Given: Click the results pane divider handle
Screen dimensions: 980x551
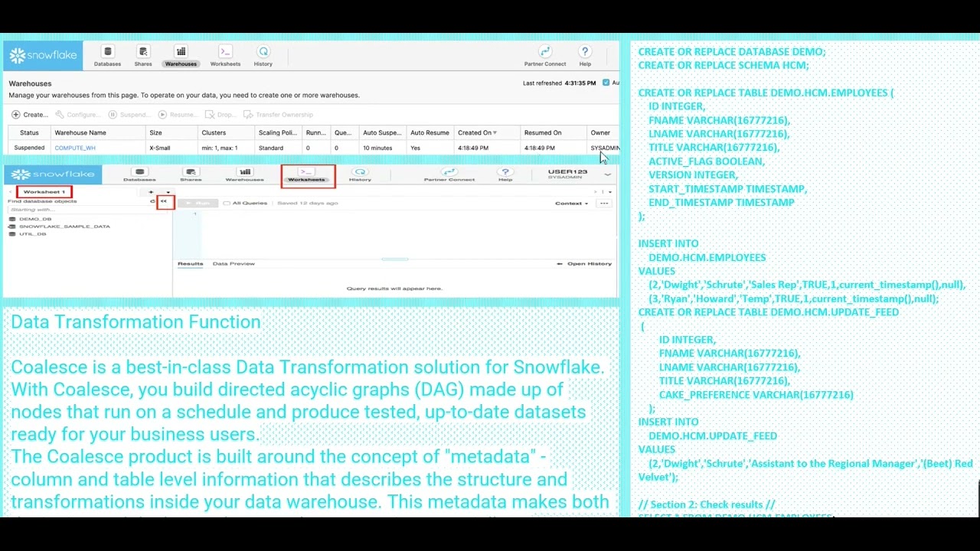Looking at the screenshot, I should (x=395, y=259).
